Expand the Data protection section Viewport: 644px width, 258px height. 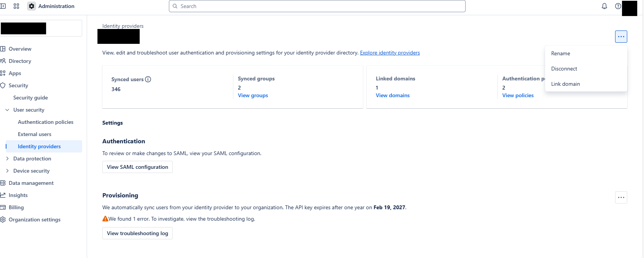(x=7, y=159)
